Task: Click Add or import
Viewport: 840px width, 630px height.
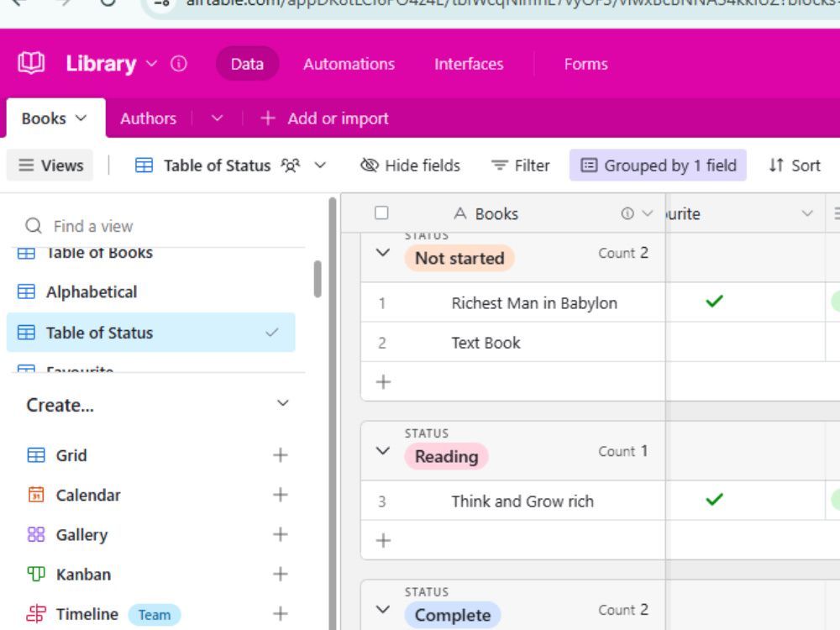Action: tap(324, 118)
